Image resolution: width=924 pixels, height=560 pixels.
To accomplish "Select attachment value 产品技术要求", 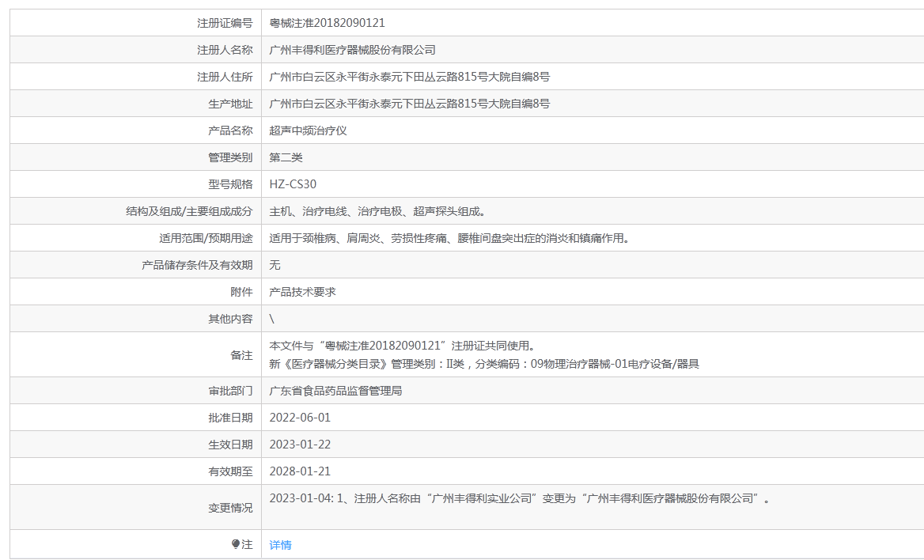I will coord(302,293).
